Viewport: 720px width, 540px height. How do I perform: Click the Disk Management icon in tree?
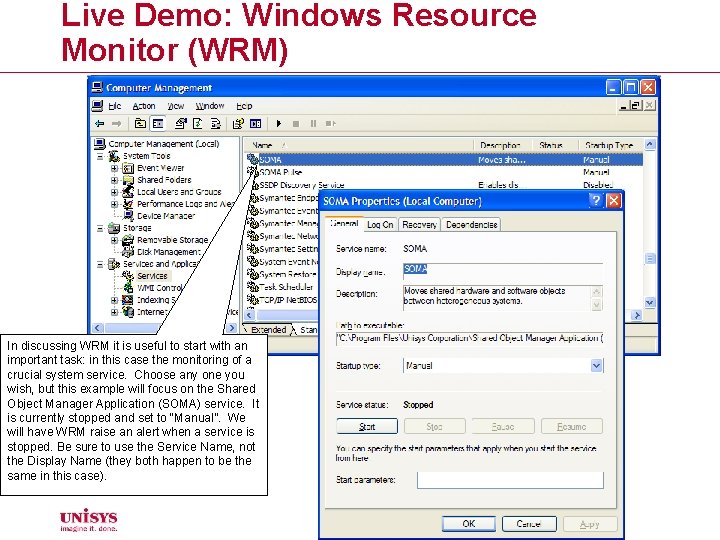tap(128, 252)
